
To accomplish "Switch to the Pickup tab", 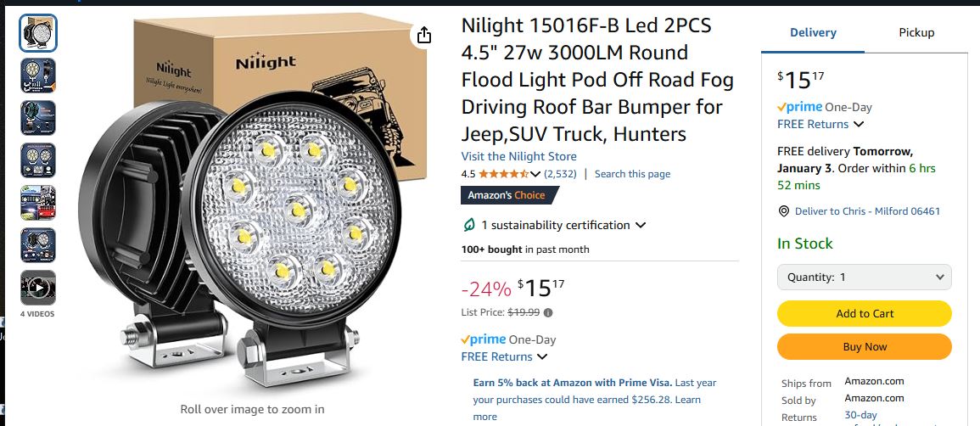I will pyautogui.click(x=916, y=33).
